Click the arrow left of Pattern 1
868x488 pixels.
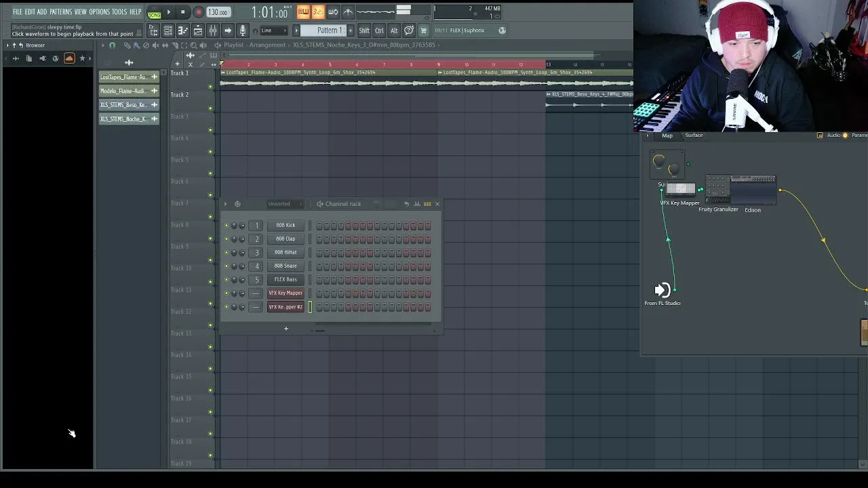(x=296, y=30)
